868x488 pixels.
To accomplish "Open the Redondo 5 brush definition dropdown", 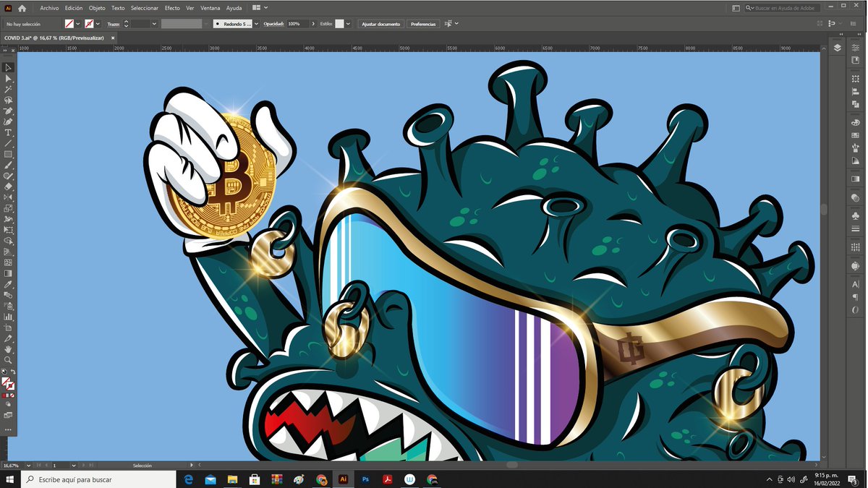I will pos(255,24).
